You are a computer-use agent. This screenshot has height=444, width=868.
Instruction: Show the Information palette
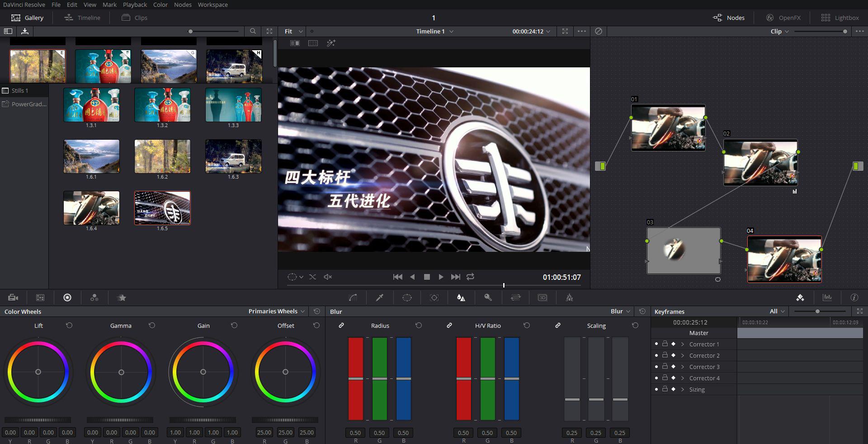[x=854, y=298]
